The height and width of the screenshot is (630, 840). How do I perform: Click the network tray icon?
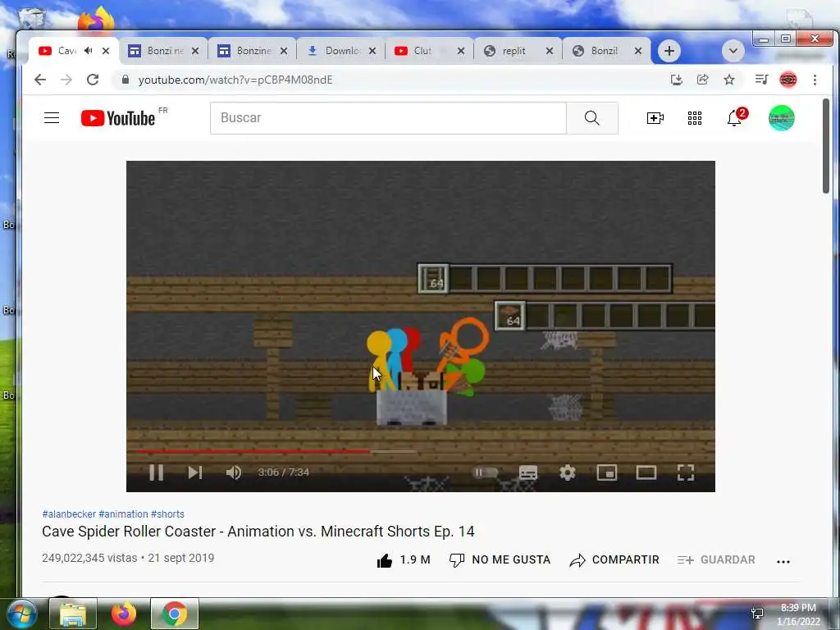point(757,614)
